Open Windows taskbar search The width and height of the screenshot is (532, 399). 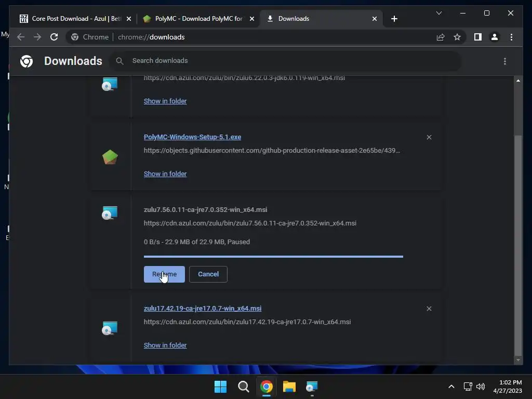[x=243, y=387]
